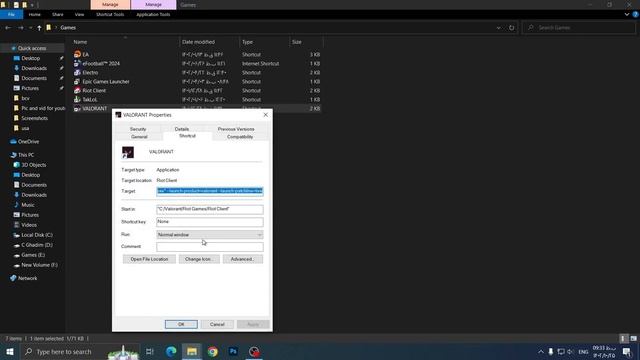640x360 pixels.
Task: Go back with the Explorer back arrow
Action: tap(8, 28)
